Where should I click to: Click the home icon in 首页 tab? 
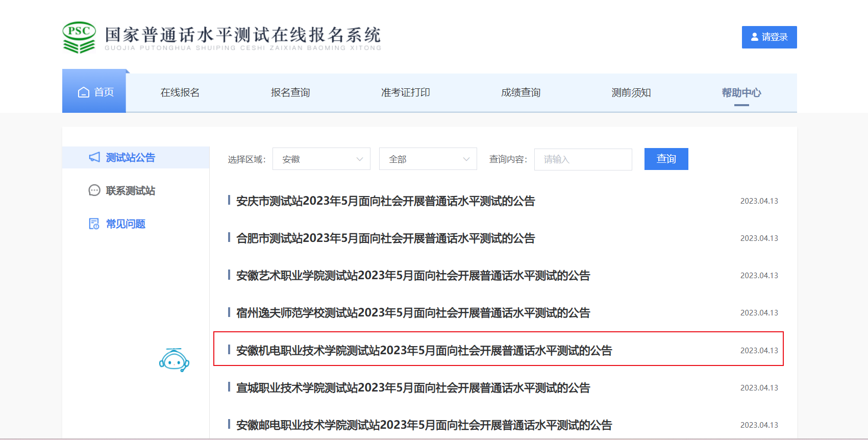click(x=84, y=92)
